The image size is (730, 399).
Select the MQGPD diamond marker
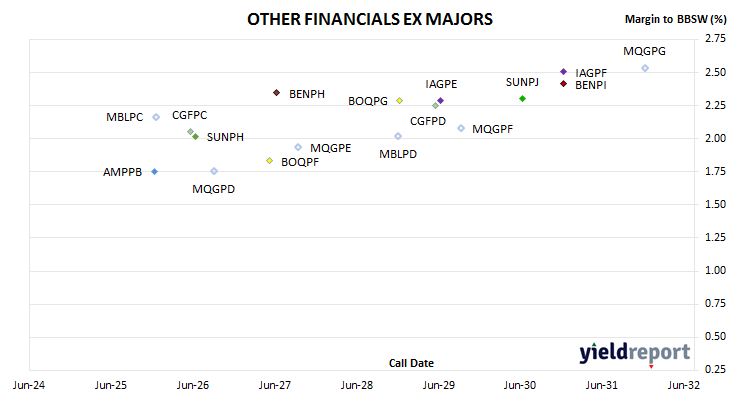(214, 171)
